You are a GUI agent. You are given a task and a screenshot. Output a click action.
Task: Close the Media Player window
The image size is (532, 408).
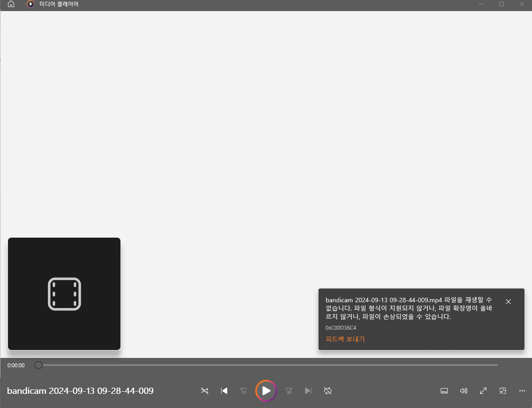click(x=522, y=4)
